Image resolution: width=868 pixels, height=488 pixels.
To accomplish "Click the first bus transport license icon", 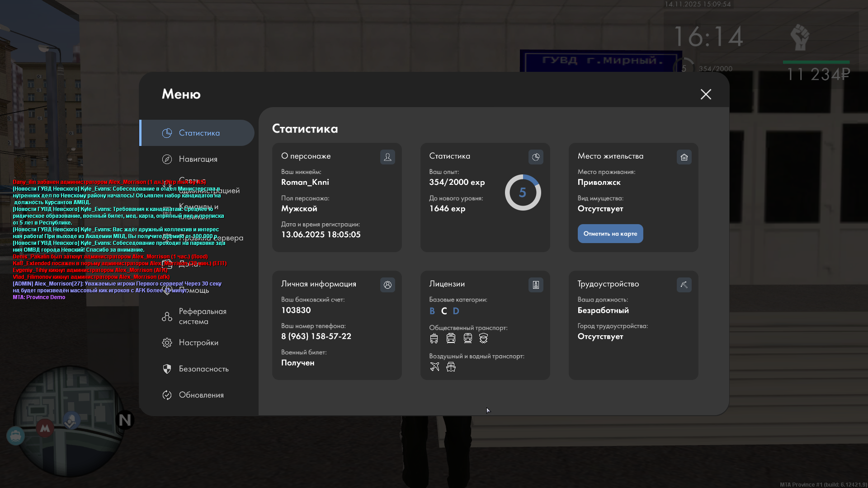I will tap(434, 338).
